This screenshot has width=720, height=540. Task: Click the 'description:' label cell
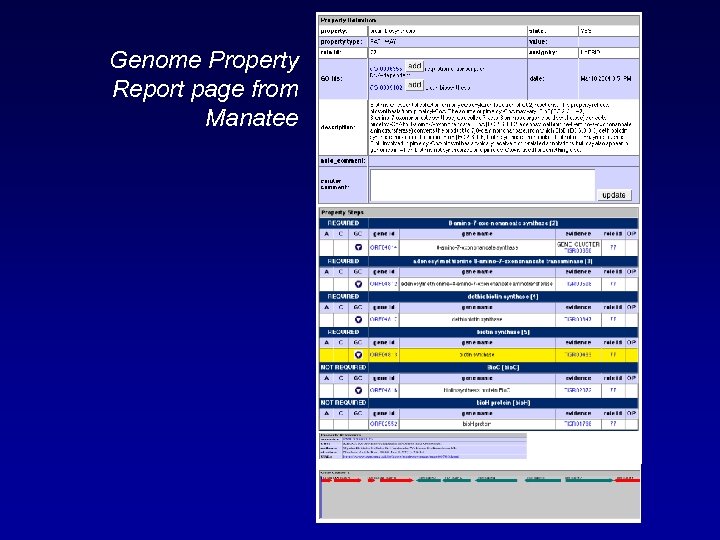[343, 127]
